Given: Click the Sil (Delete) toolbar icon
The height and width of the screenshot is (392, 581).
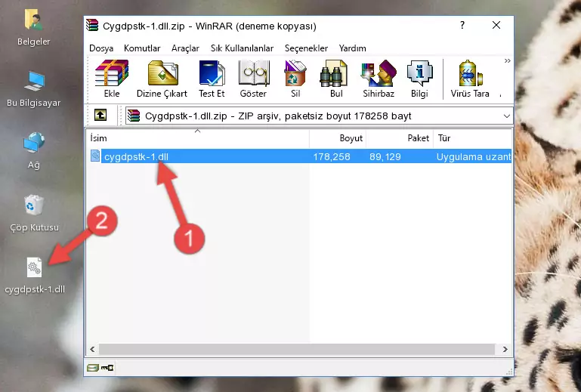Looking at the screenshot, I should [x=295, y=79].
